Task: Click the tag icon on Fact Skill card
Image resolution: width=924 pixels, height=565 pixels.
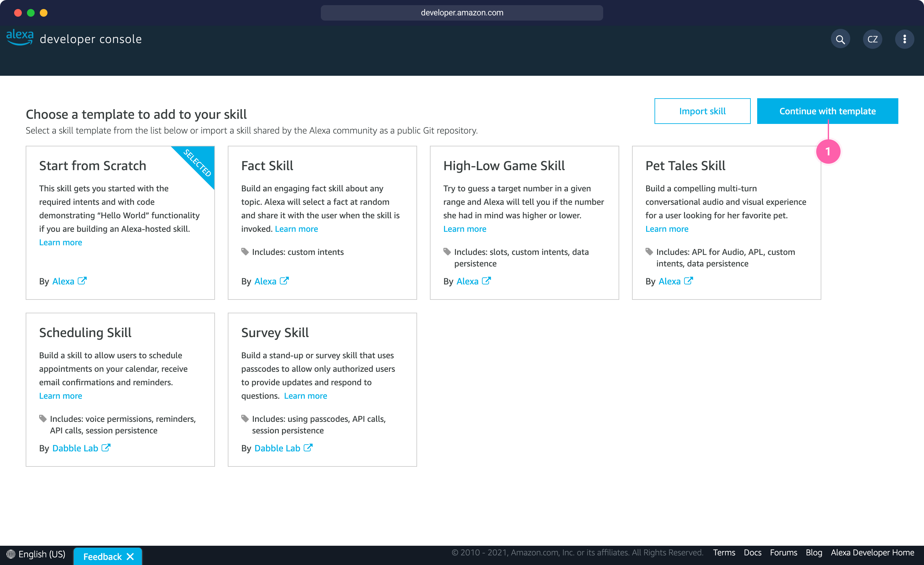Action: 245,252
